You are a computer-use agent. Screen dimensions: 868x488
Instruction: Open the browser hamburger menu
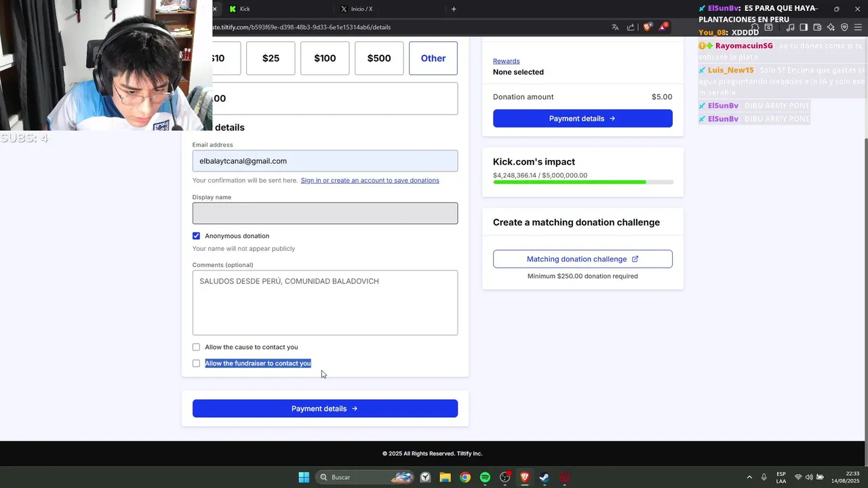tap(858, 27)
